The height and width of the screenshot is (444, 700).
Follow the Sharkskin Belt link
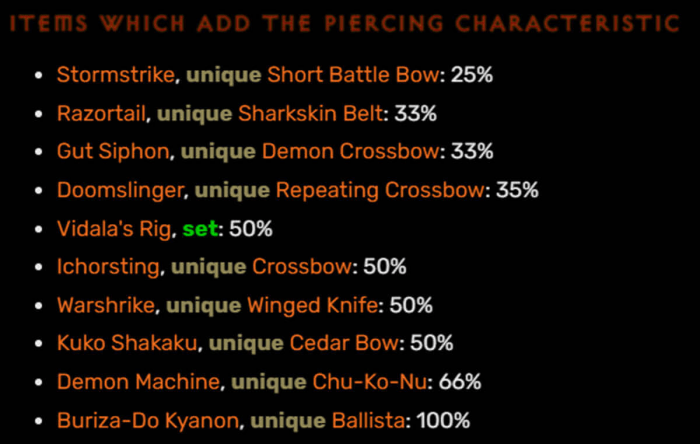311,113
